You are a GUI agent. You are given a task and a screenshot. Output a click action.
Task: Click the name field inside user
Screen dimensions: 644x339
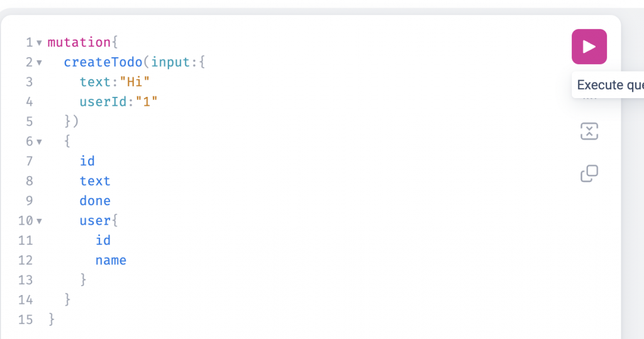[111, 260]
